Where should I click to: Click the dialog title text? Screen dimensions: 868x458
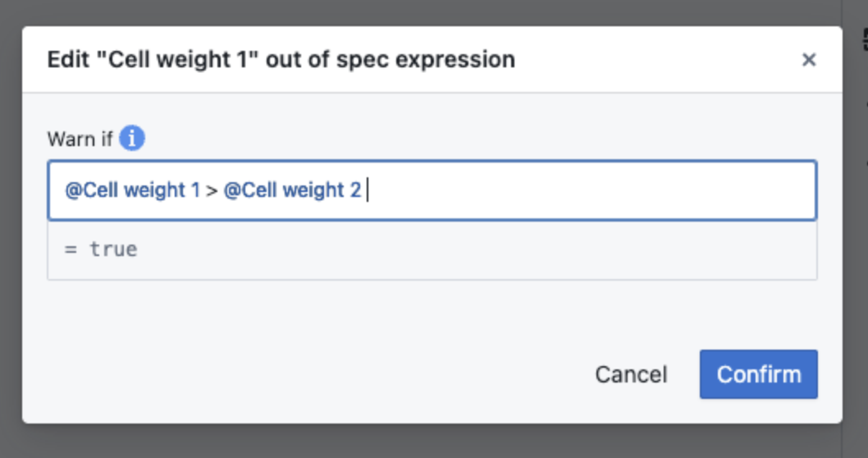[x=281, y=59]
